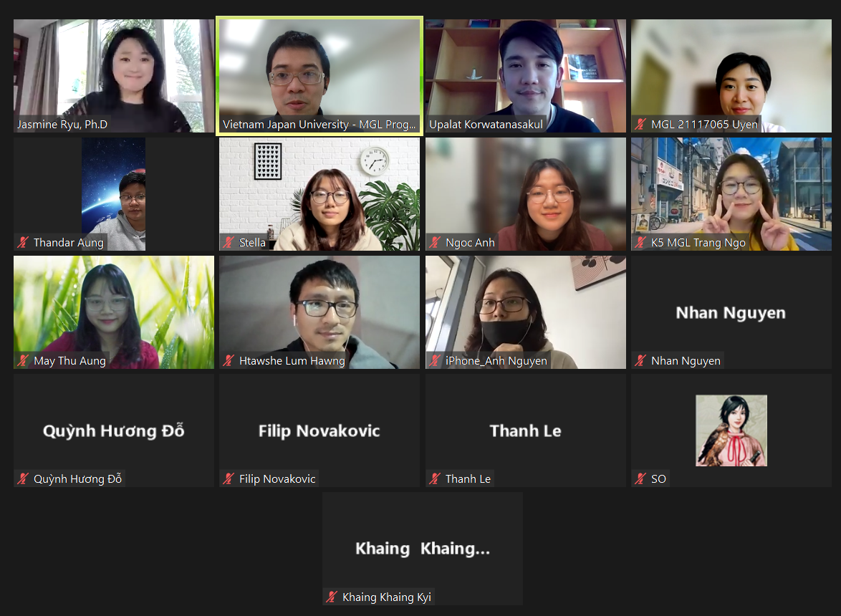Click the Jasmine Ryu, Ph.D name label
This screenshot has height=616, width=841.
[62, 125]
